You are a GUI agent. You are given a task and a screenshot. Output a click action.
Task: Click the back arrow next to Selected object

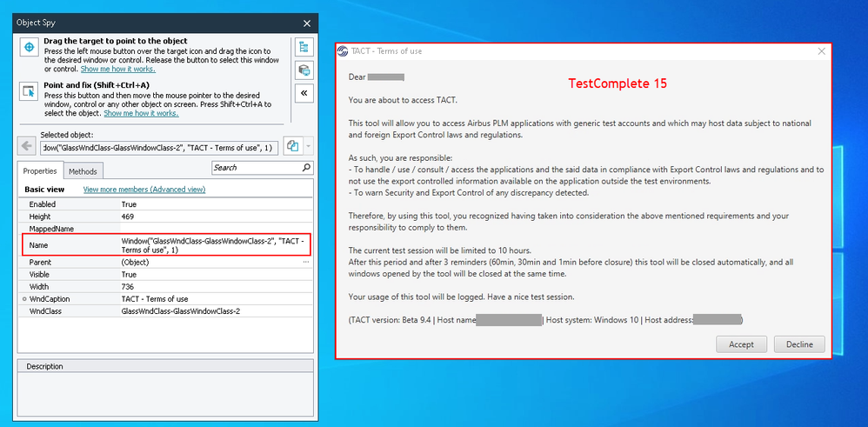coord(26,146)
